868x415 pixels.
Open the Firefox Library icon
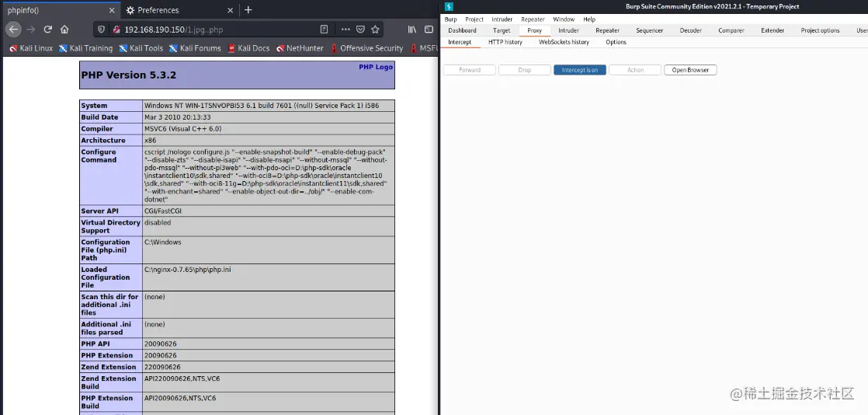tap(412, 30)
